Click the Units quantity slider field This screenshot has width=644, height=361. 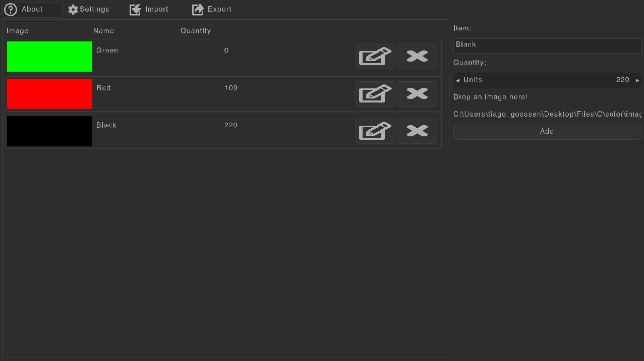[547, 80]
